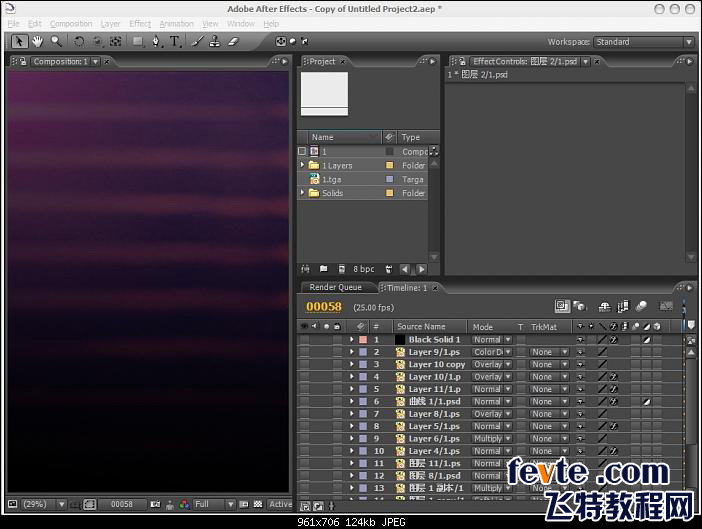The height and width of the screenshot is (529, 702).
Task: Click the 8 bpc color depth button
Action: [x=364, y=269]
